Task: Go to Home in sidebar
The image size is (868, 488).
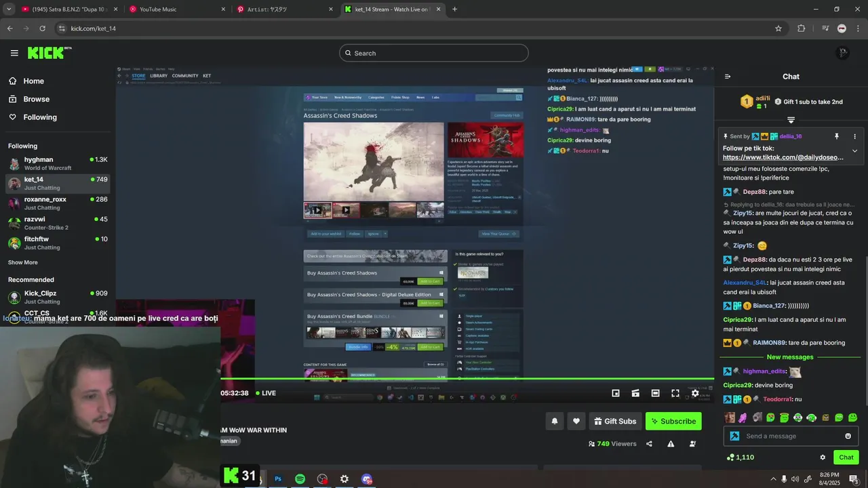Action: [x=26, y=81]
